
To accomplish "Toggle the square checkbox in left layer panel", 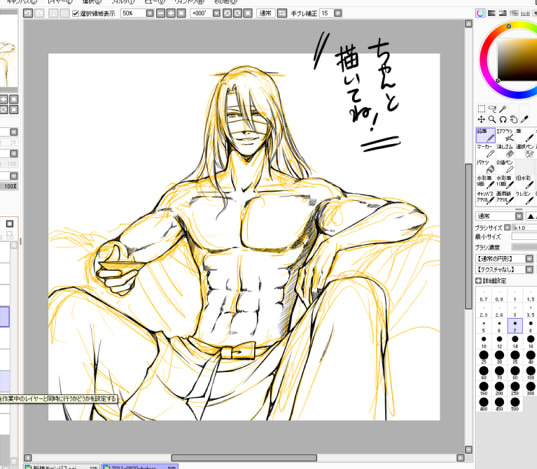I will pos(10,224).
